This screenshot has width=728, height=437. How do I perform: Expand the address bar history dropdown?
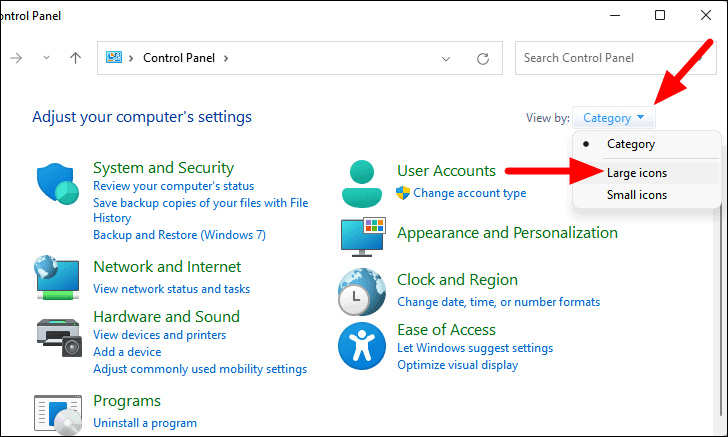click(x=446, y=59)
